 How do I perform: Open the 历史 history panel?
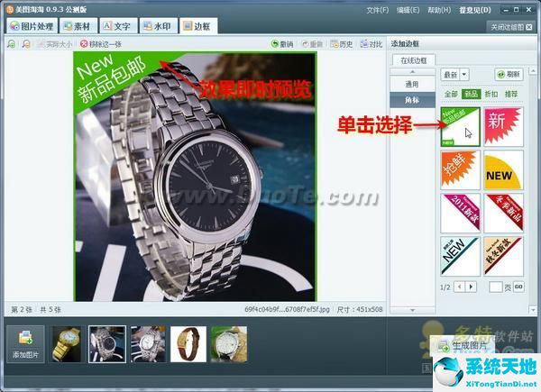pyautogui.click(x=342, y=44)
